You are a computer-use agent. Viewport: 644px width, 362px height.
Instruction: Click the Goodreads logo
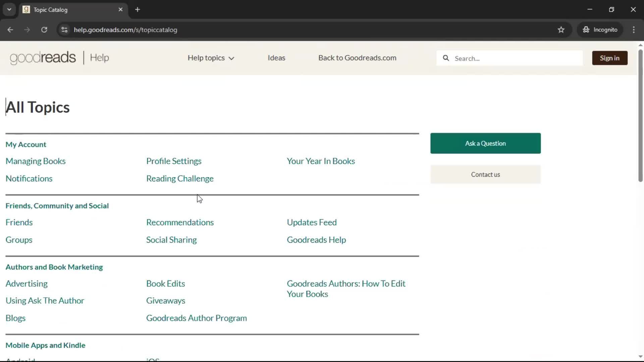tap(43, 58)
